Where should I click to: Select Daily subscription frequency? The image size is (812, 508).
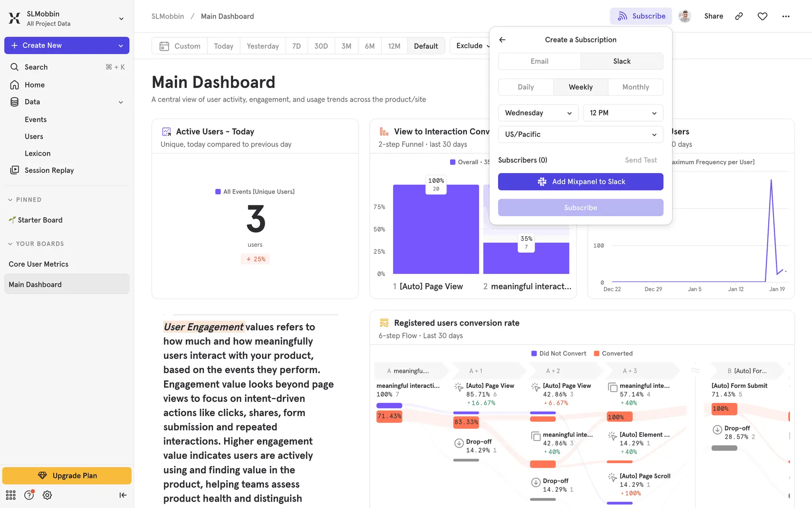pyautogui.click(x=526, y=87)
